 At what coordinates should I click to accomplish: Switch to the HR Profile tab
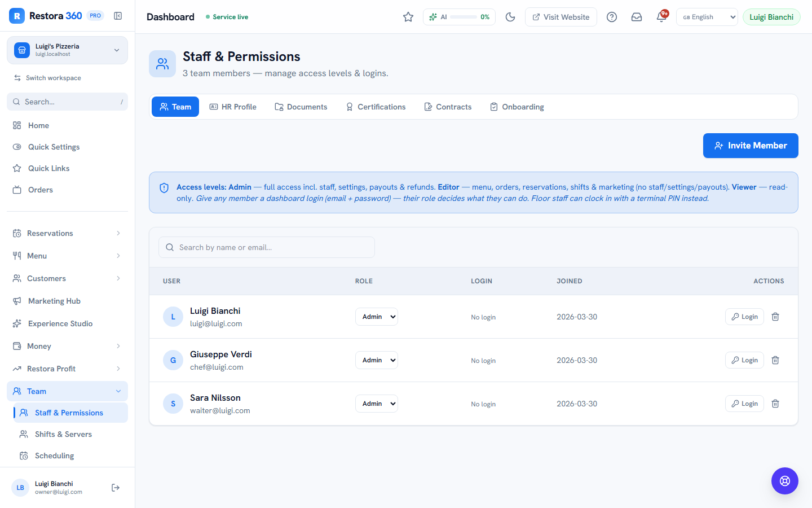(233, 107)
